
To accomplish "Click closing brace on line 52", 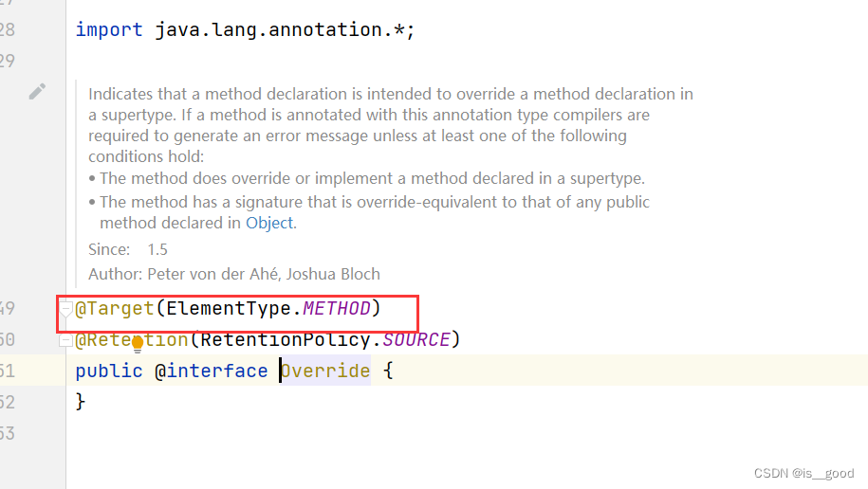I will (81, 402).
